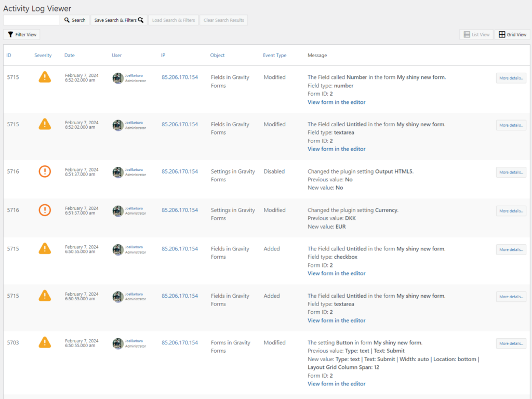Screen dimensions: 532x399
Task: Switch to List View
Action: tap(476, 34)
